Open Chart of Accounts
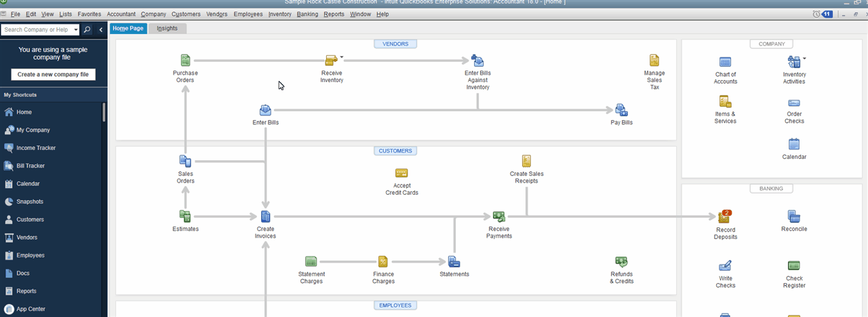 click(725, 62)
